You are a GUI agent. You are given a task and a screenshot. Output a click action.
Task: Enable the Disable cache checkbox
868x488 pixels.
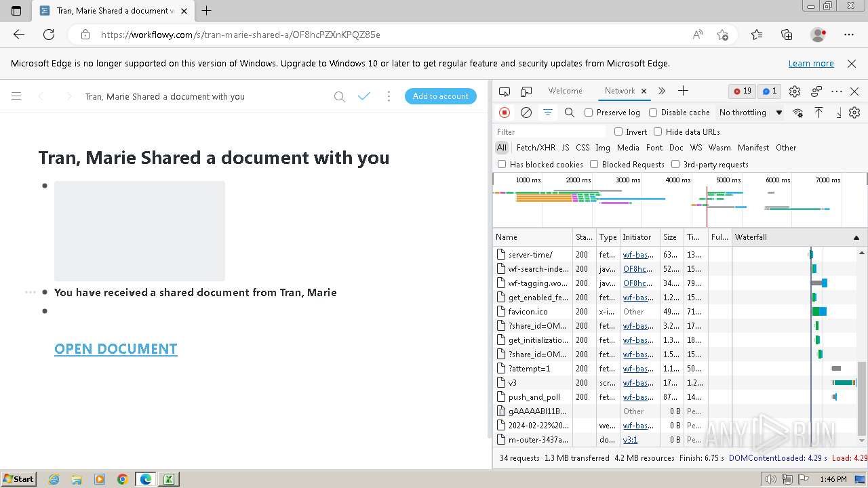pyautogui.click(x=653, y=113)
